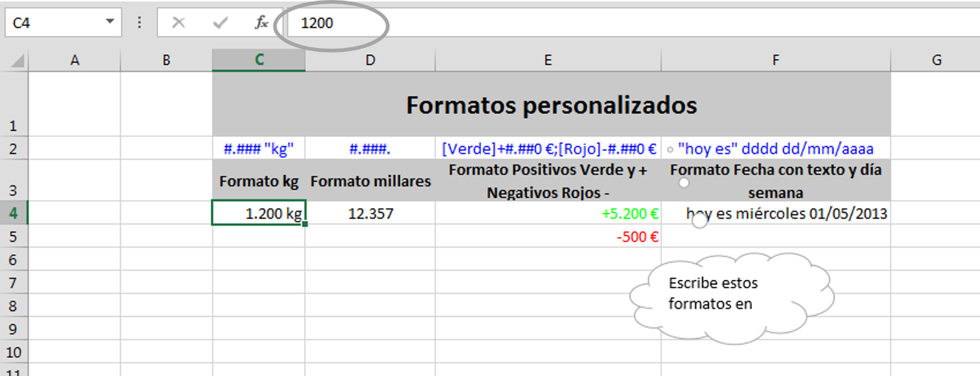Image resolution: width=980 pixels, height=376 pixels.
Task: Select column C header
Action: 258,61
